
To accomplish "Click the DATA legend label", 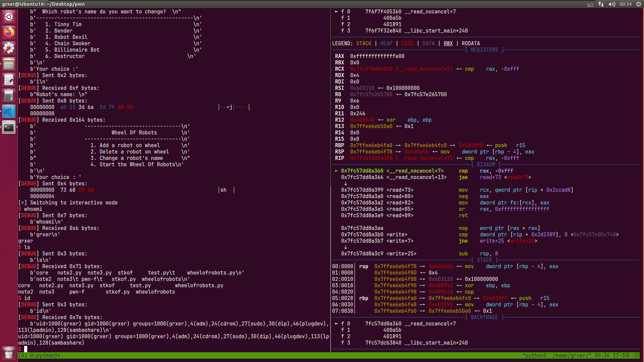I will [x=428, y=43].
